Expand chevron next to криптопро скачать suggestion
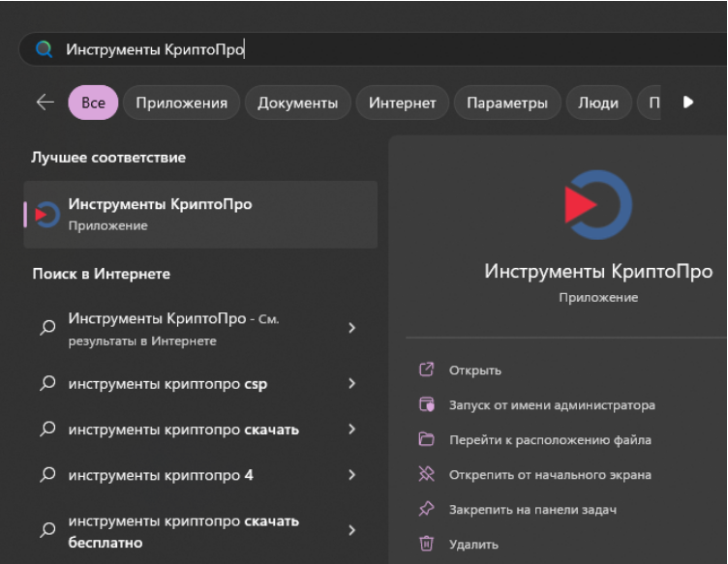Image resolution: width=728 pixels, height=564 pixels. (352, 429)
